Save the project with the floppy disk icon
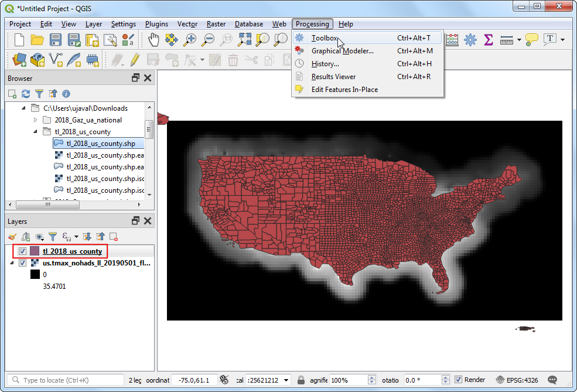This screenshot has height=392, width=577. pos(56,40)
